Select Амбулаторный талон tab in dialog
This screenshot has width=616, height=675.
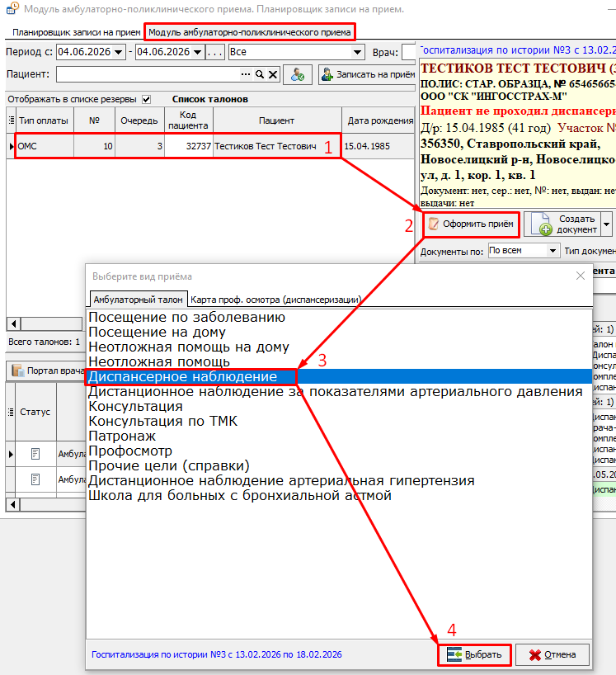[x=138, y=300]
